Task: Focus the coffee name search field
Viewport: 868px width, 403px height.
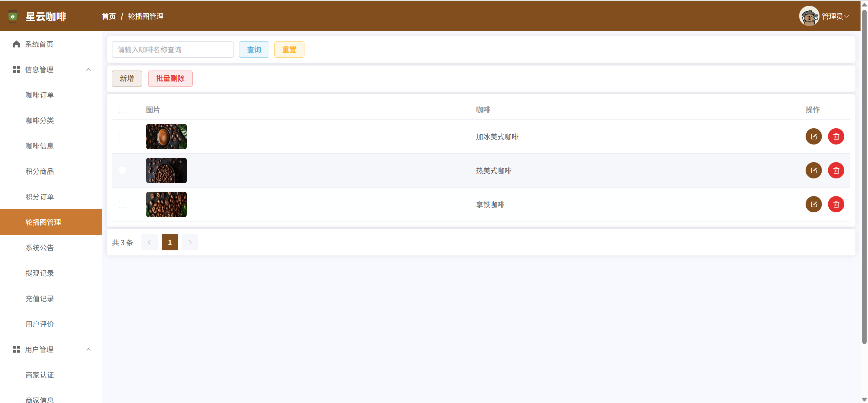Action: 173,50
